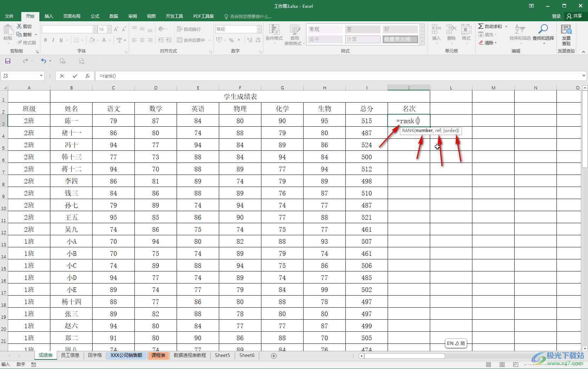
Task: Switch to Normal view icon in status bar
Action: pos(489,364)
